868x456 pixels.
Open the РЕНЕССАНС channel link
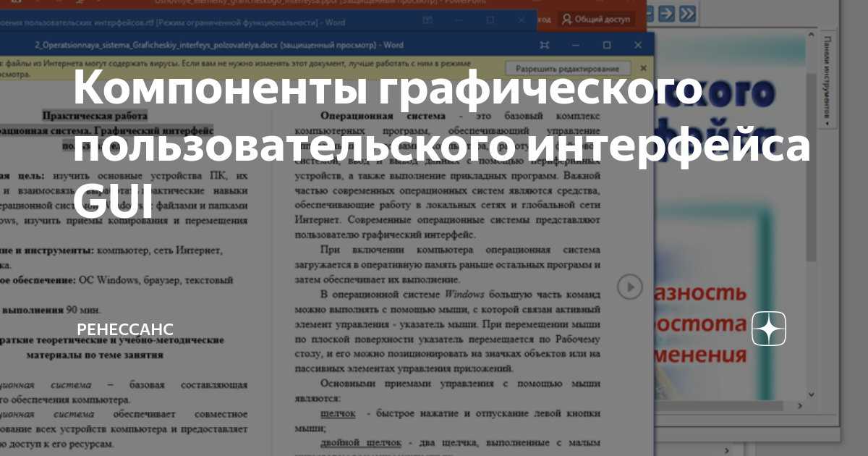(123, 327)
